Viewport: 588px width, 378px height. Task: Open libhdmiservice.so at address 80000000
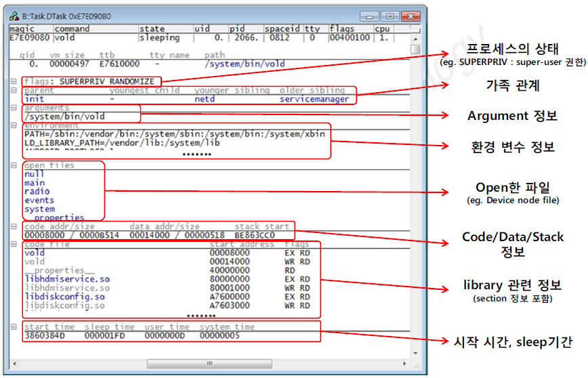click(66, 279)
